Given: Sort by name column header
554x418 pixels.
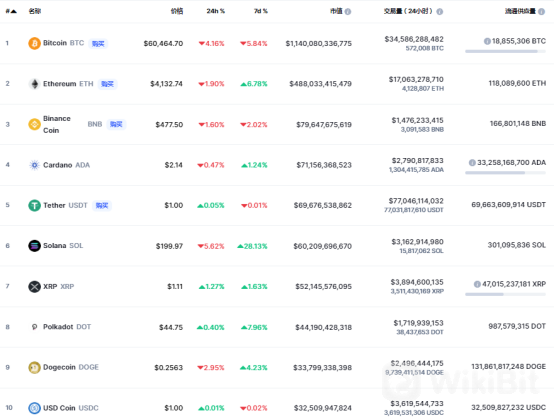Looking at the screenshot, I should pyautogui.click(x=35, y=11).
